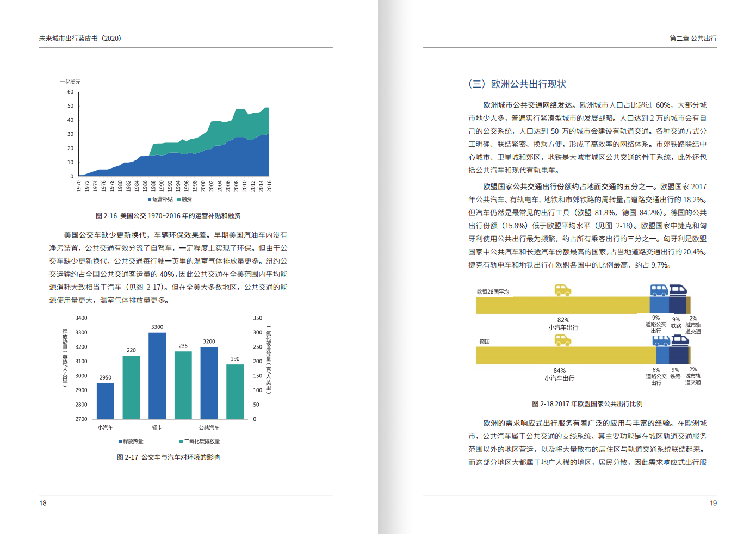
Task: Click the page number 19
Action: tap(713, 503)
